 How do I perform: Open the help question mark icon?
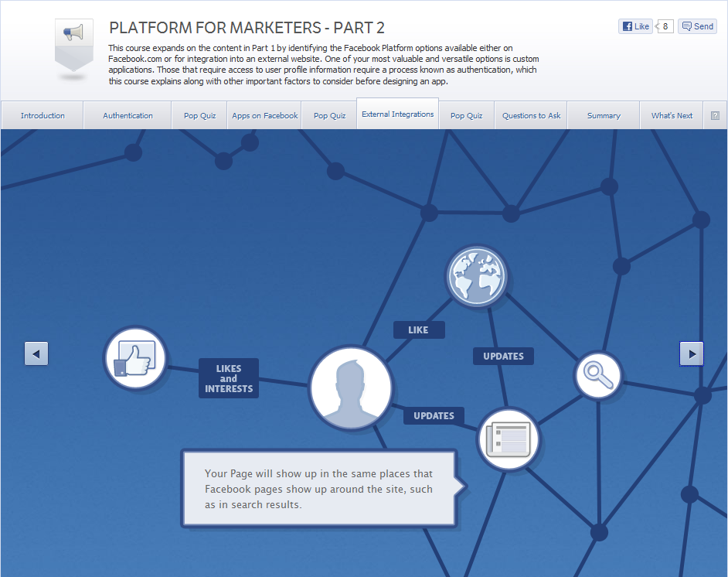click(x=715, y=115)
